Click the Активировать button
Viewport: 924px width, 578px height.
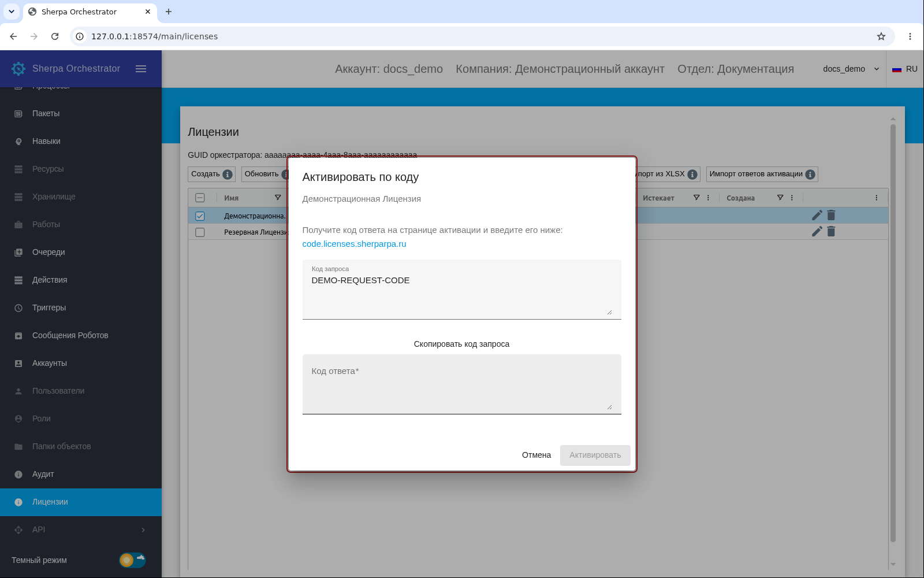tap(595, 455)
